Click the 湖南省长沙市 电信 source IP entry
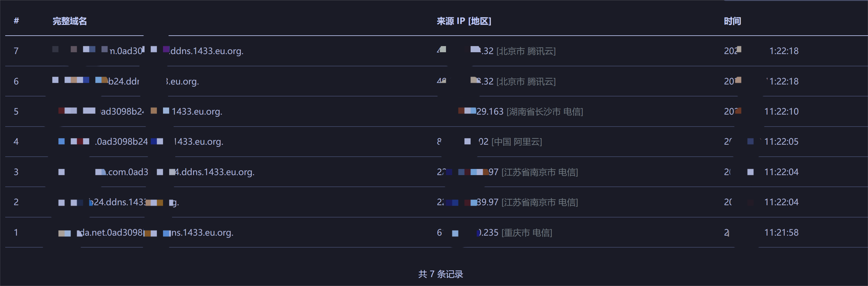This screenshot has width=868, height=286. pyautogui.click(x=521, y=112)
